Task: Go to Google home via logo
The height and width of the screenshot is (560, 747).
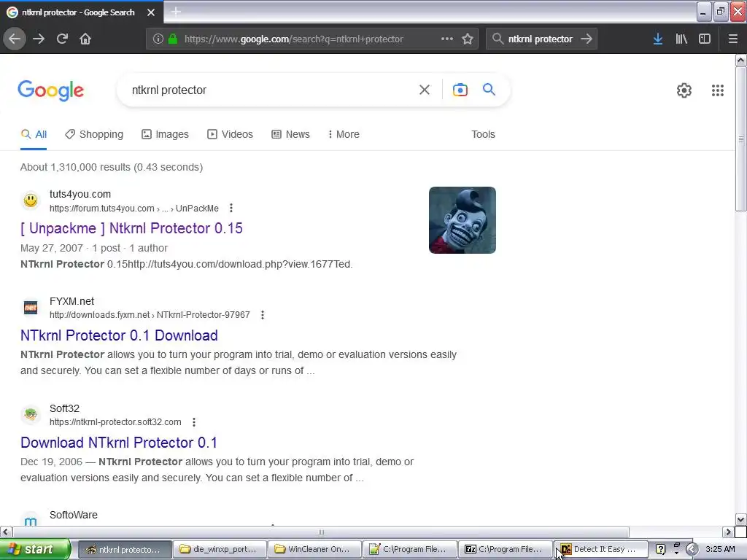Action: (51, 90)
